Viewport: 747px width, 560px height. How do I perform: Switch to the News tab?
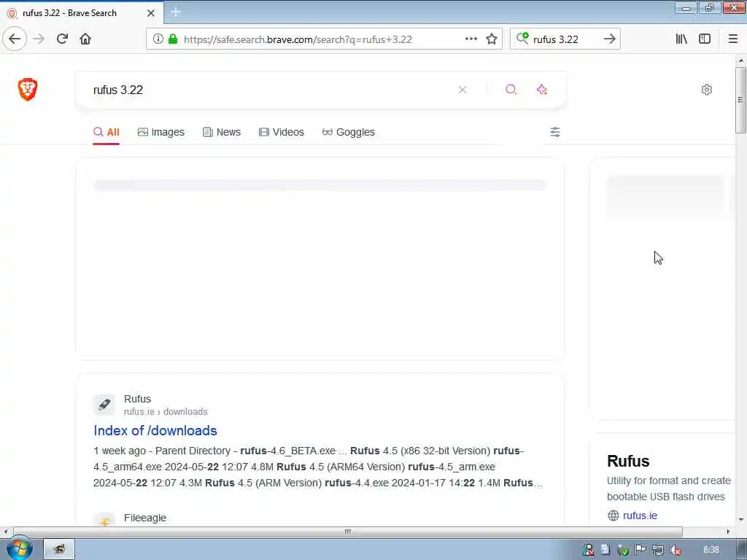pyautogui.click(x=222, y=133)
